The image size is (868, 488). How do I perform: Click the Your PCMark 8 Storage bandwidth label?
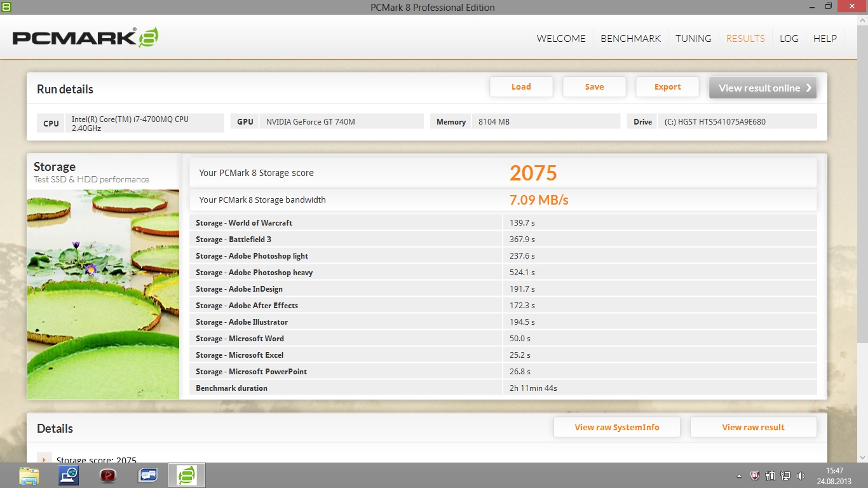(262, 200)
